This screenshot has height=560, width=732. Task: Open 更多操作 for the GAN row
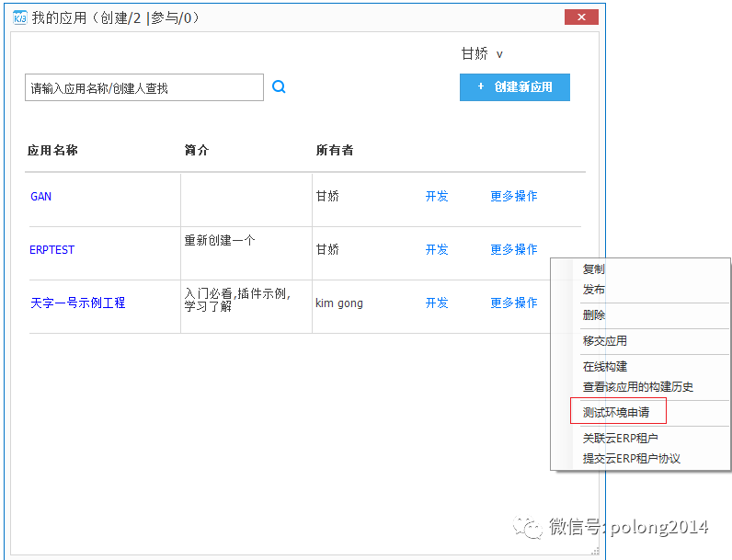514,196
